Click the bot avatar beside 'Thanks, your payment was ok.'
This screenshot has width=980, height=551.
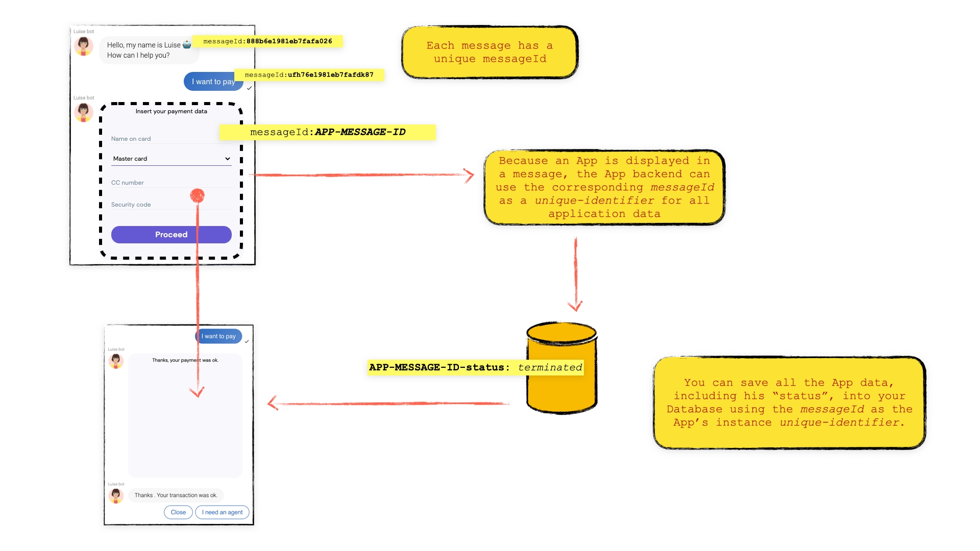click(116, 361)
